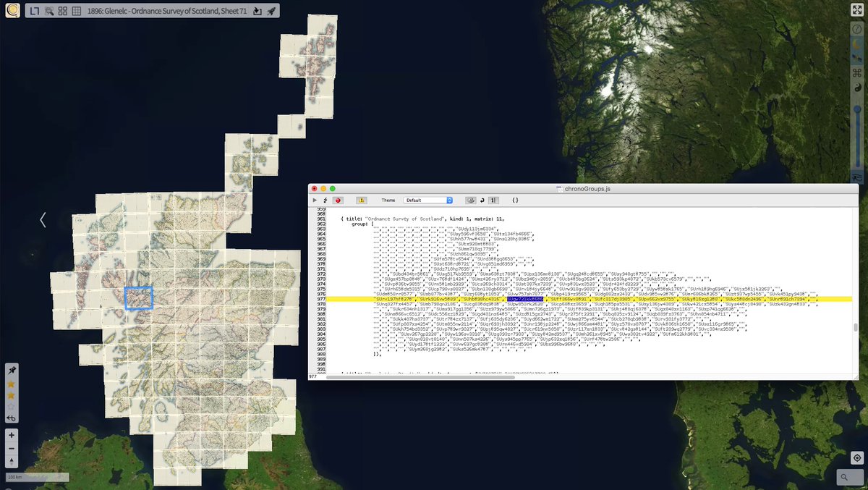Open the map search magnifier tool
Image resolution: width=868 pixels, height=490 pixels.
[x=49, y=12]
